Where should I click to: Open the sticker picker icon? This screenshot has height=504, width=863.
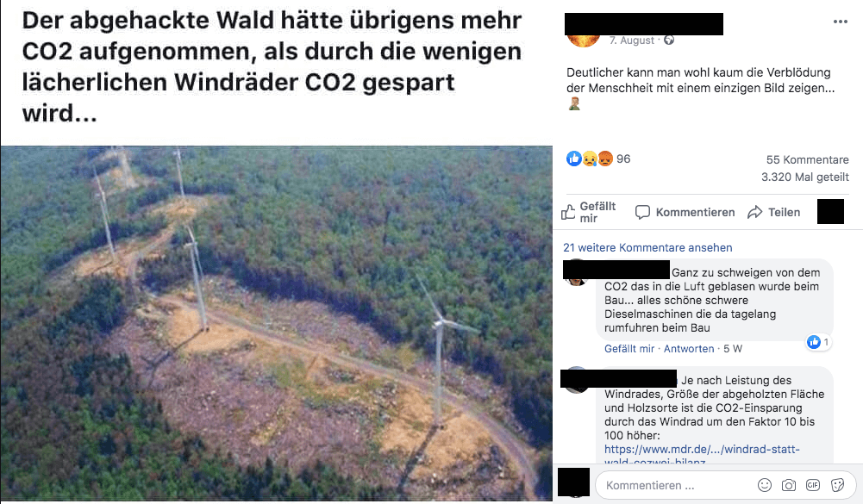837,485
